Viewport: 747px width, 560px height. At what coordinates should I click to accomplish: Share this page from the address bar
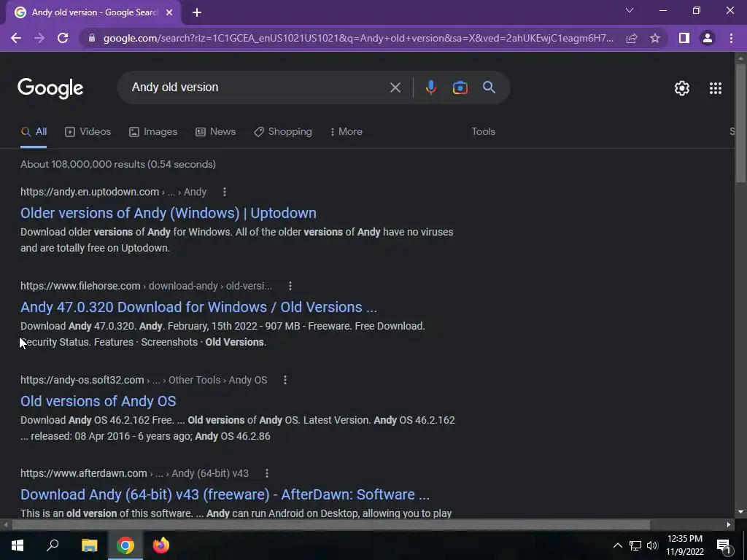pyautogui.click(x=632, y=38)
